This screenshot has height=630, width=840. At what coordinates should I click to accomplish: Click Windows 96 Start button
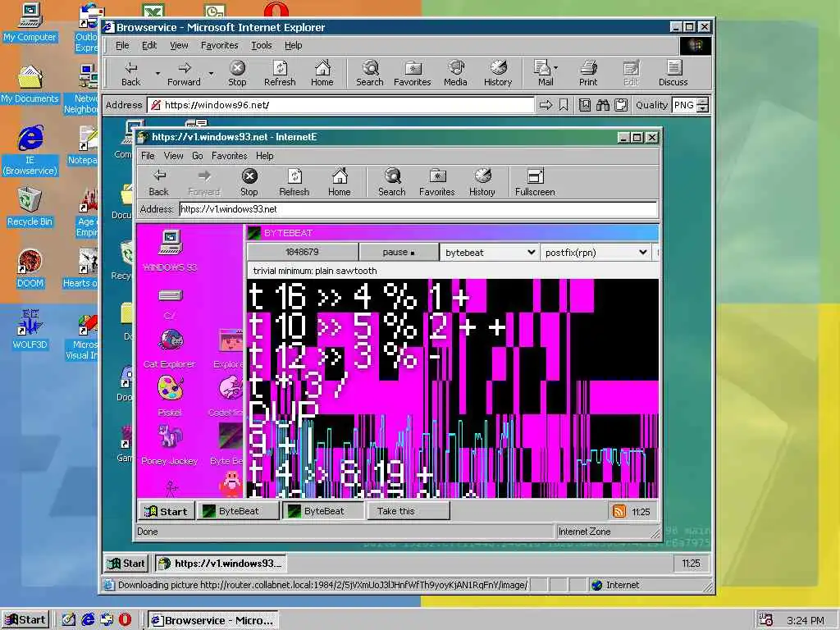point(127,563)
